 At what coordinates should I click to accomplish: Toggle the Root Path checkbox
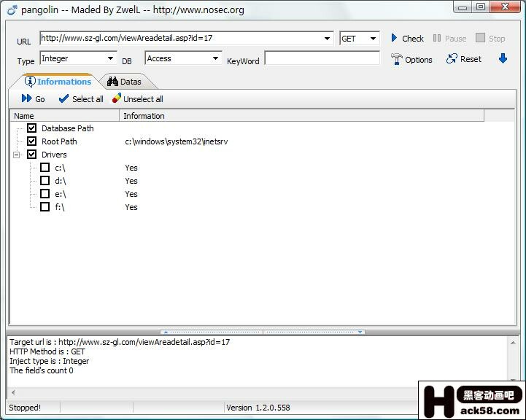pos(31,141)
